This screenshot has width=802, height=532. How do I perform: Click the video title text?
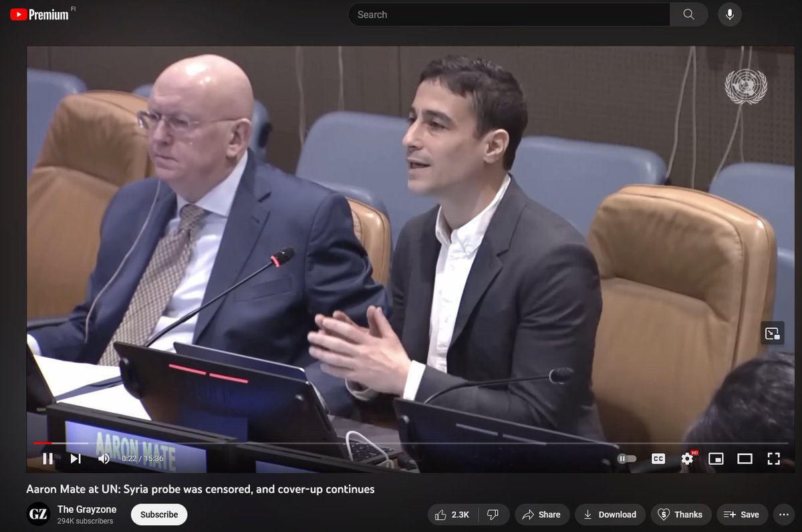point(200,489)
